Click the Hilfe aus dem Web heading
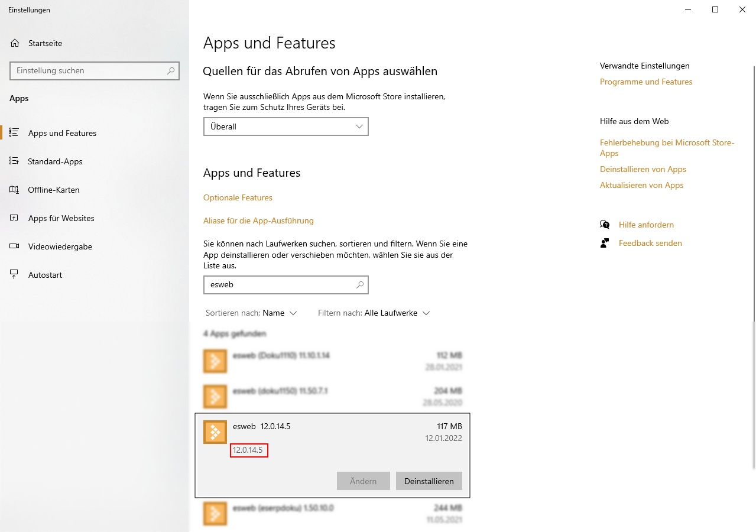Viewport: 756px width, 532px height. tap(634, 121)
